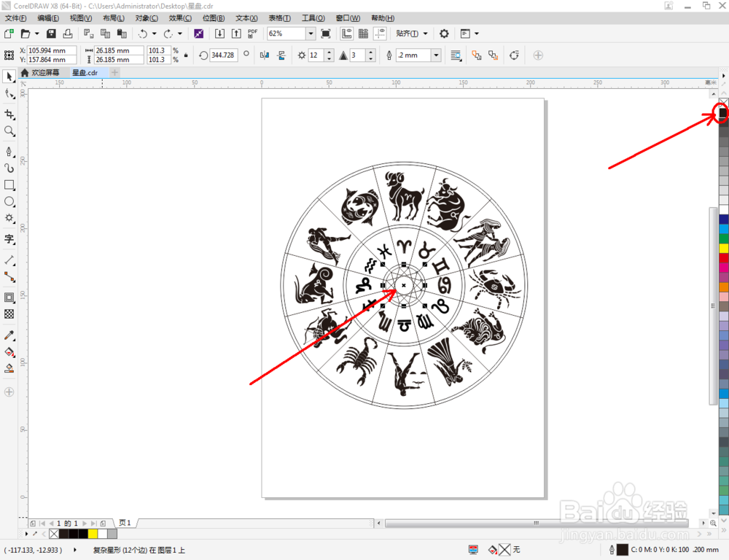Image resolution: width=729 pixels, height=560 pixels.
Task: Click the Export icon
Action: (x=236, y=34)
